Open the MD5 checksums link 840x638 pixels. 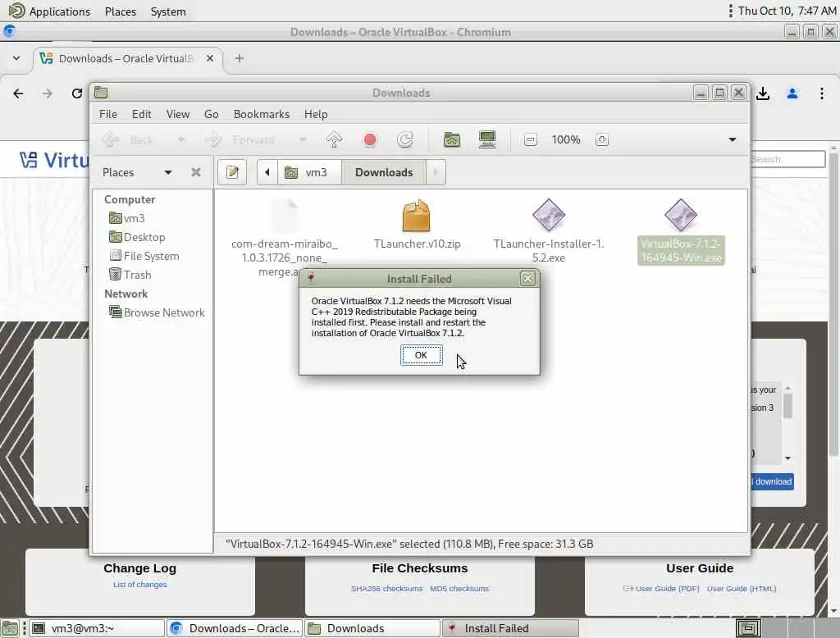(459, 588)
